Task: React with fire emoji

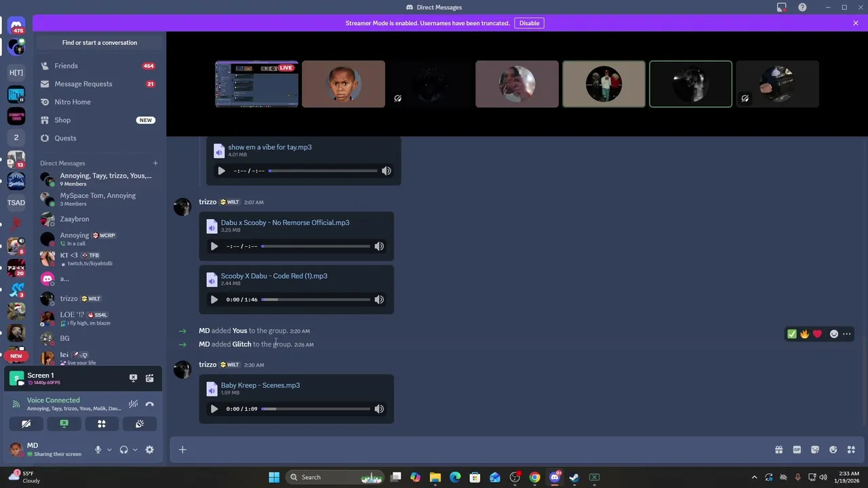Action: point(804,334)
